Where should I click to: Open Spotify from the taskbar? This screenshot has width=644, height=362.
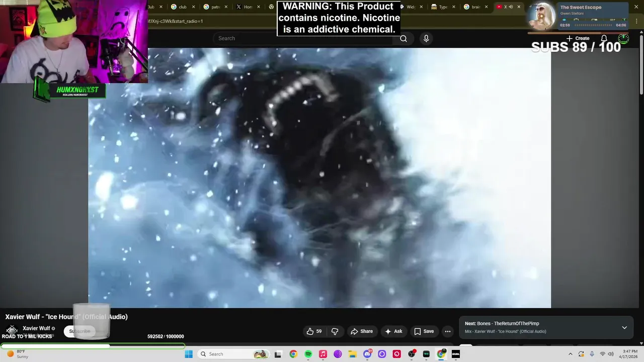308,354
